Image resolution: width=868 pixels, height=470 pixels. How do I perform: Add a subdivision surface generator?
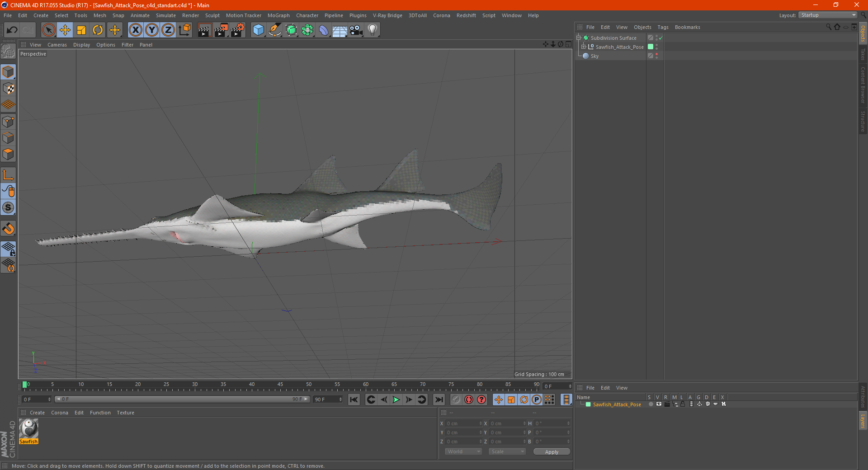[x=291, y=30]
